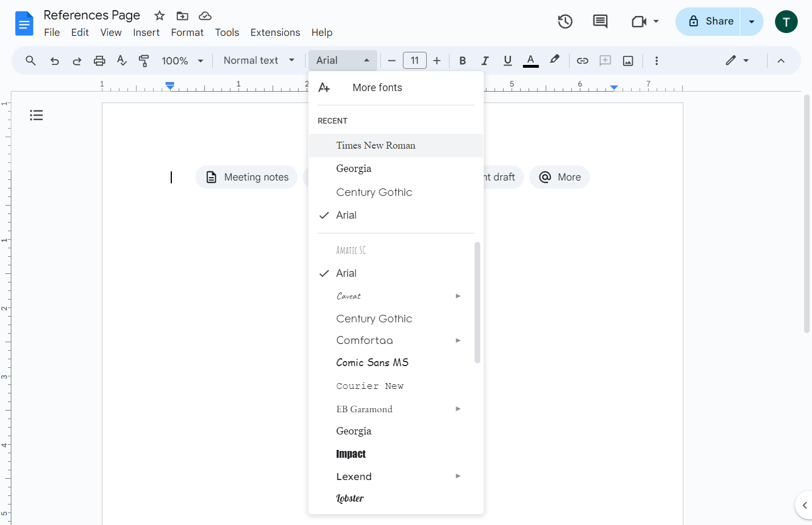Show all comments in the header
The width and height of the screenshot is (812, 525).
[x=600, y=22]
